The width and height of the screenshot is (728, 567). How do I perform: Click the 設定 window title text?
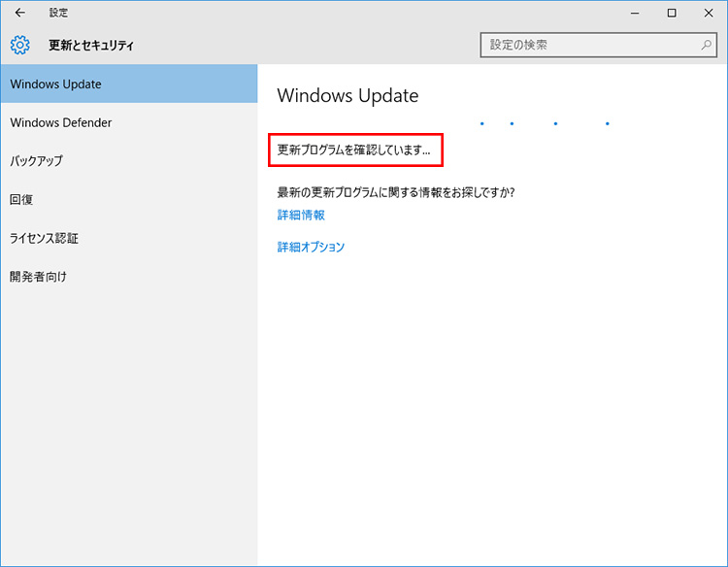[x=58, y=13]
